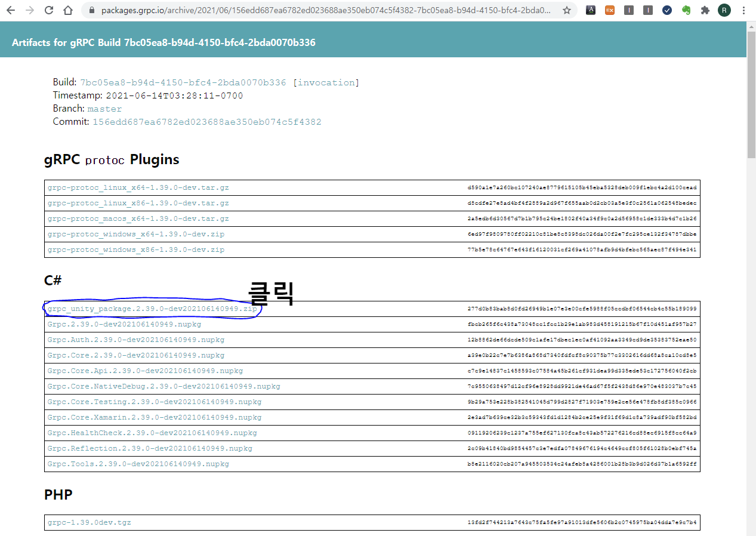Download Grpc.HealthCheck nupkg package

pos(152,433)
